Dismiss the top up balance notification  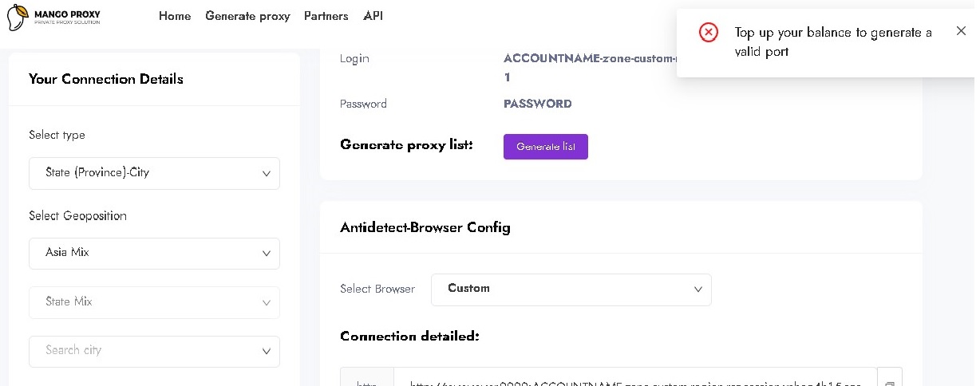[x=960, y=31]
